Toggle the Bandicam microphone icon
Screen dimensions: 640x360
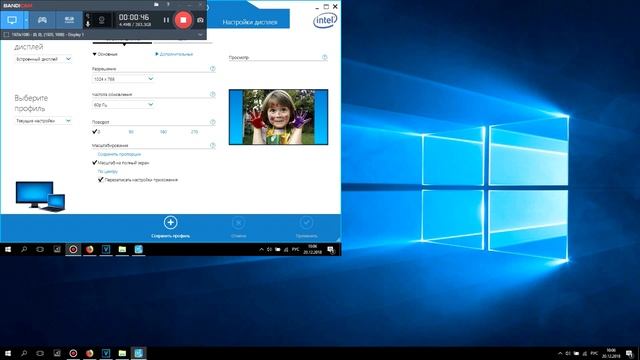click(88, 24)
